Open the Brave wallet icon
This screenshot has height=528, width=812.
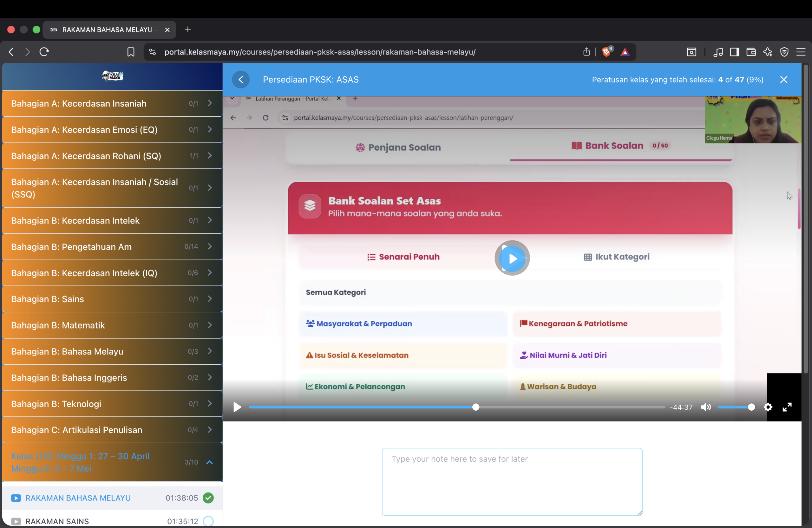751,52
